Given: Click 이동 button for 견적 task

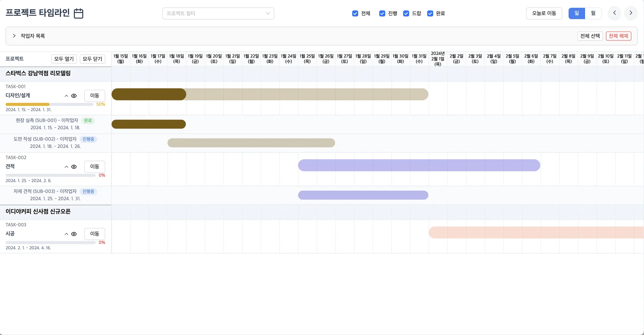Looking at the screenshot, I should 94,167.
